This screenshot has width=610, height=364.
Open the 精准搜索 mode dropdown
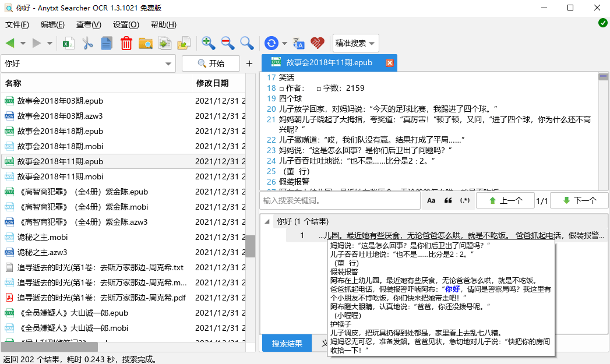[354, 43]
